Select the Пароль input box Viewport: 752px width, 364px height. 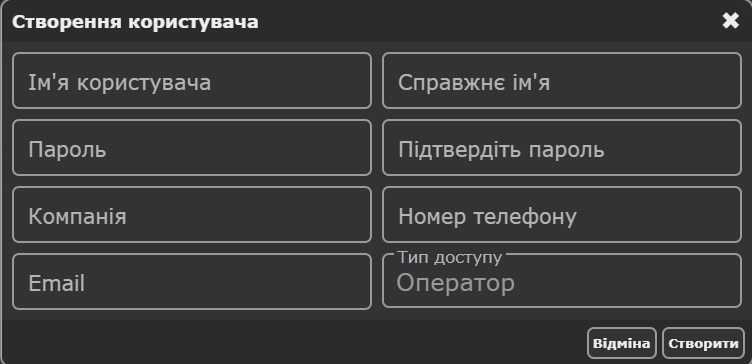pyautogui.click(x=192, y=148)
